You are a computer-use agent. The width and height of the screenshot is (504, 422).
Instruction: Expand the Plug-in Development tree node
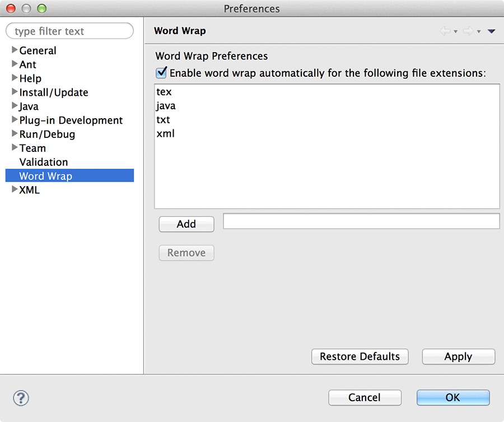[15, 119]
